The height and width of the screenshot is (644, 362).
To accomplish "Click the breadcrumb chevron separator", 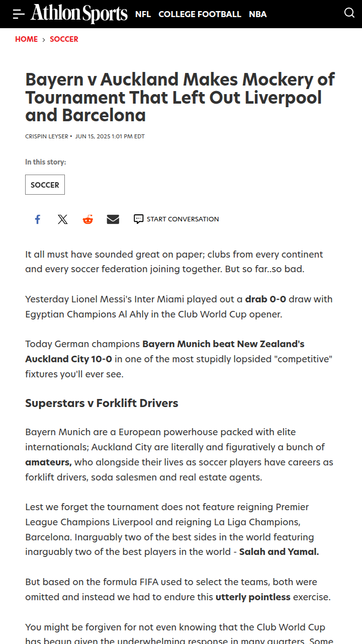I will pyautogui.click(x=44, y=40).
